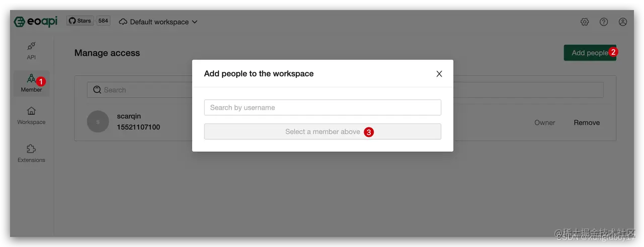Screen dimensions: 644x247
Task: Close the Add people dialog
Action: (x=439, y=73)
